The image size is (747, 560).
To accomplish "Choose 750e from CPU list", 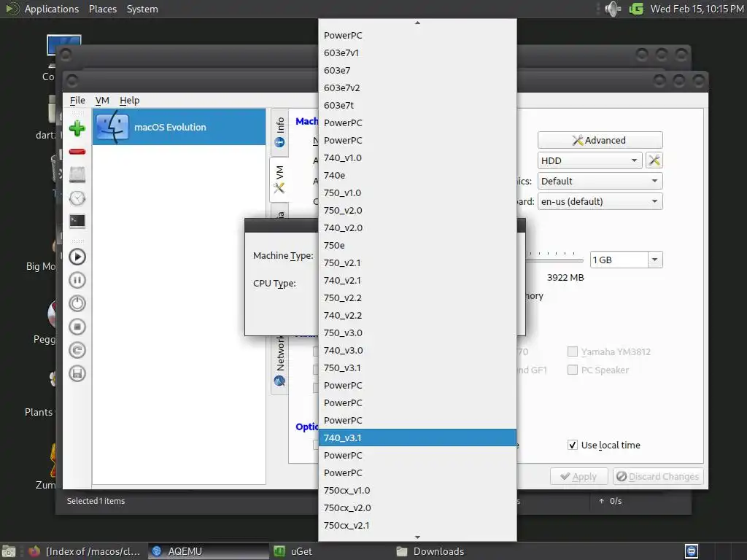I will [417, 245].
